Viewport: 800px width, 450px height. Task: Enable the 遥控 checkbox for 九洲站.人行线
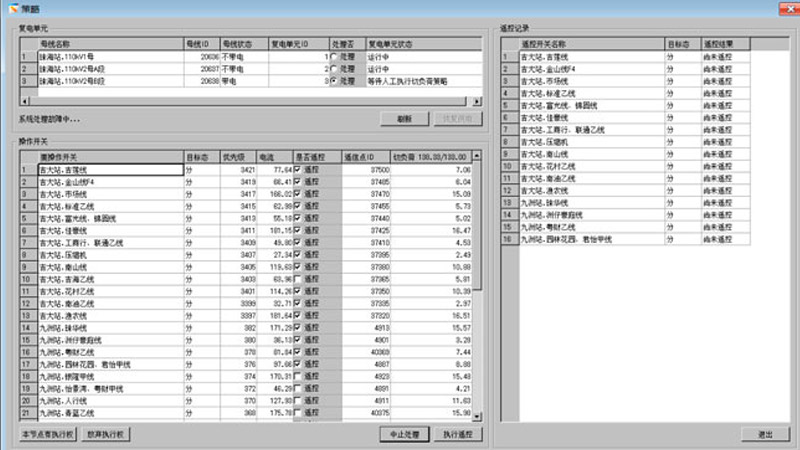click(298, 400)
